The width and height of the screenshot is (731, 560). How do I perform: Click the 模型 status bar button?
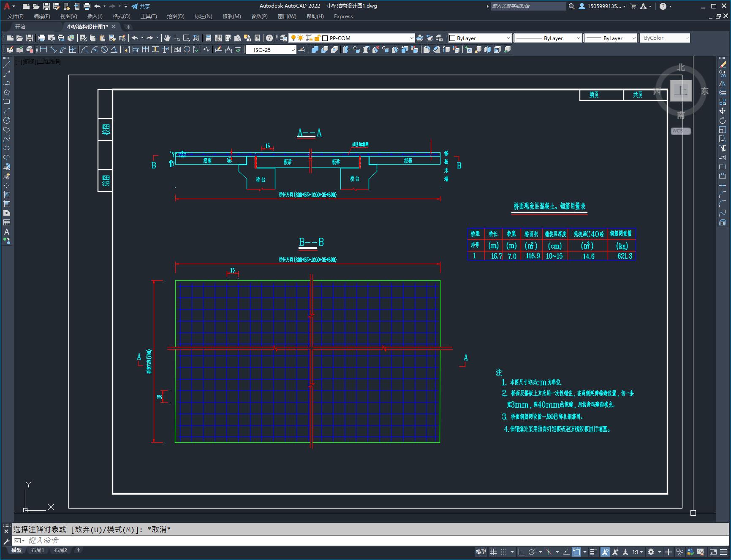point(481,552)
